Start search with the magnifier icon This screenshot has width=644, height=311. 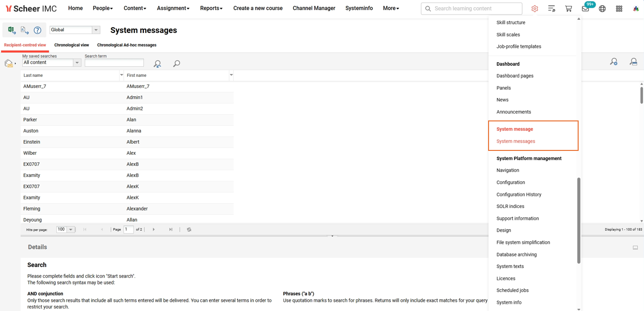pyautogui.click(x=177, y=63)
